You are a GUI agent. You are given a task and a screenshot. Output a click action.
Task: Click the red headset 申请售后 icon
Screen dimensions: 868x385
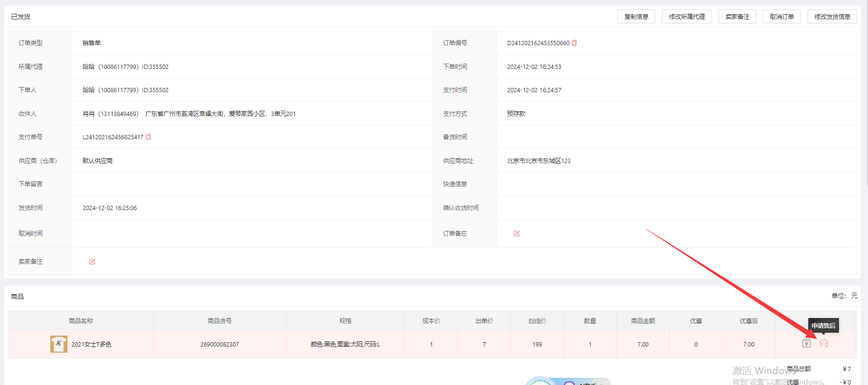(823, 344)
